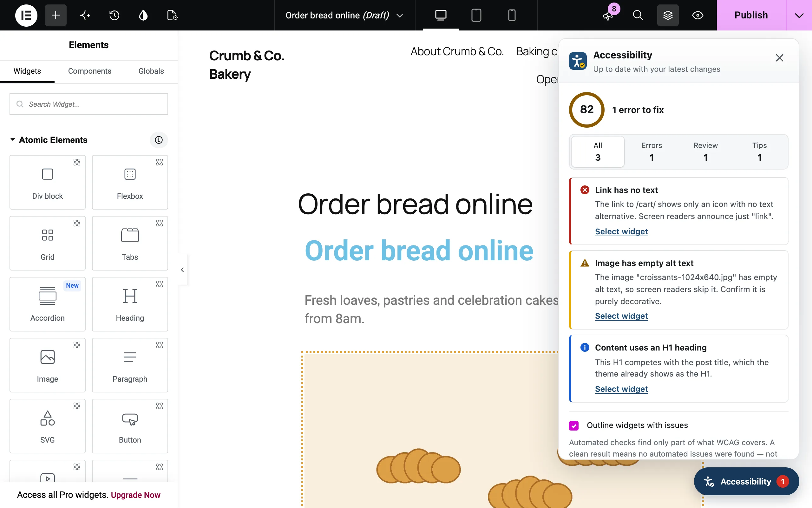The height and width of the screenshot is (508, 812).
Task: Open the finder search icon
Action: 638,15
